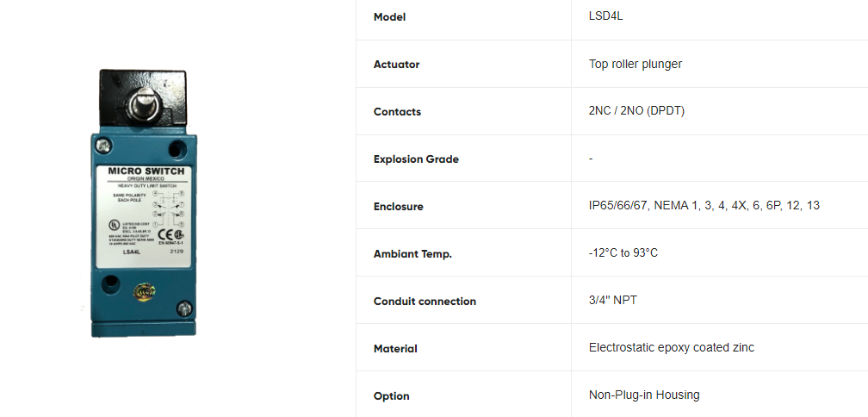
Task: Click the dash value for Explosion Grade
Action: coord(591,159)
